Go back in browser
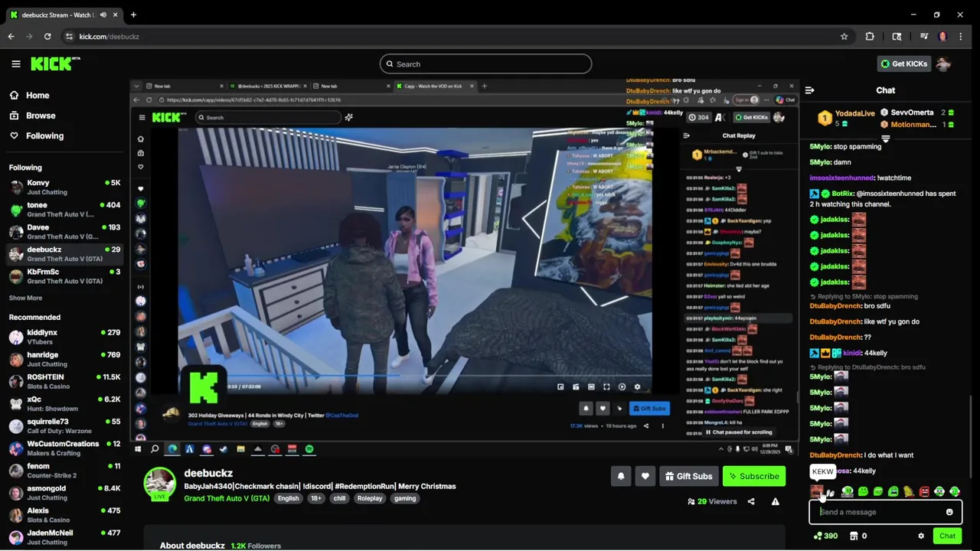Image resolution: width=980 pixels, height=551 pixels. tap(11, 37)
